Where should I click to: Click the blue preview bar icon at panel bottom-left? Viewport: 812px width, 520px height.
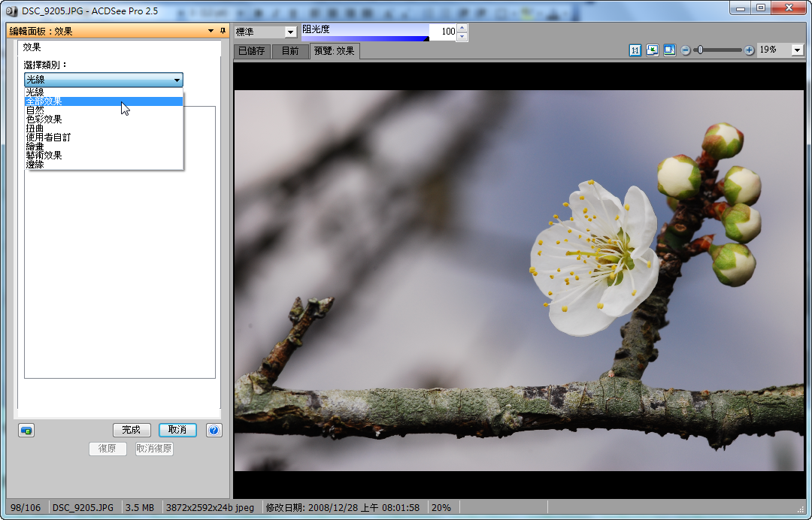coord(26,431)
